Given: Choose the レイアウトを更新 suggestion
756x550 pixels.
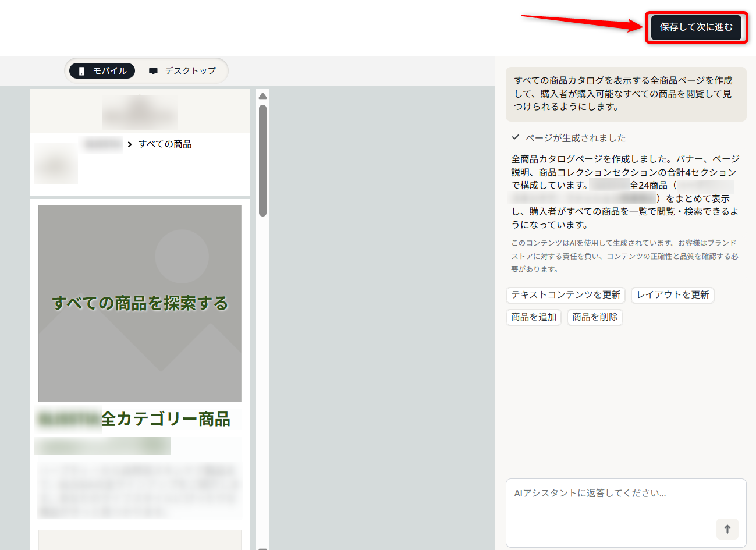Looking at the screenshot, I should pos(672,295).
